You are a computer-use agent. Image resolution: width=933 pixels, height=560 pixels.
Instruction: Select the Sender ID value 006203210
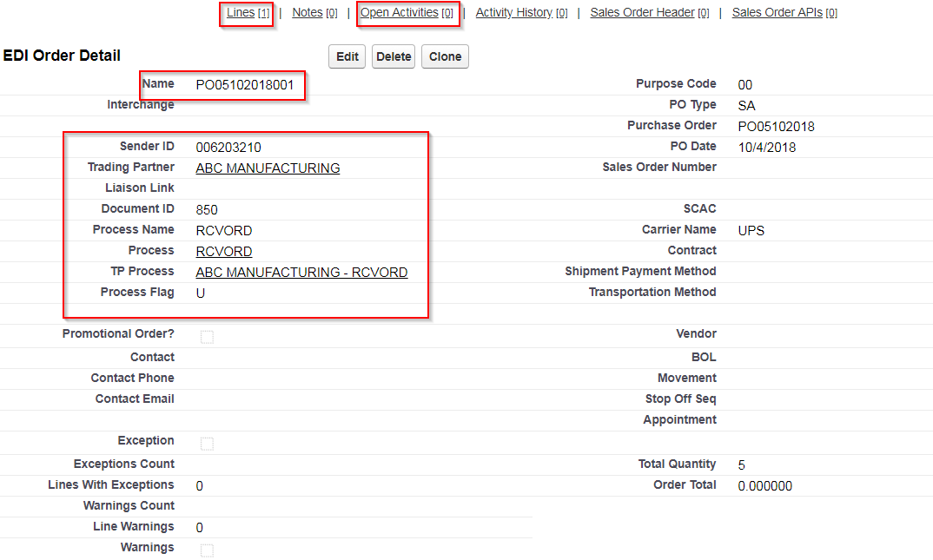point(228,148)
